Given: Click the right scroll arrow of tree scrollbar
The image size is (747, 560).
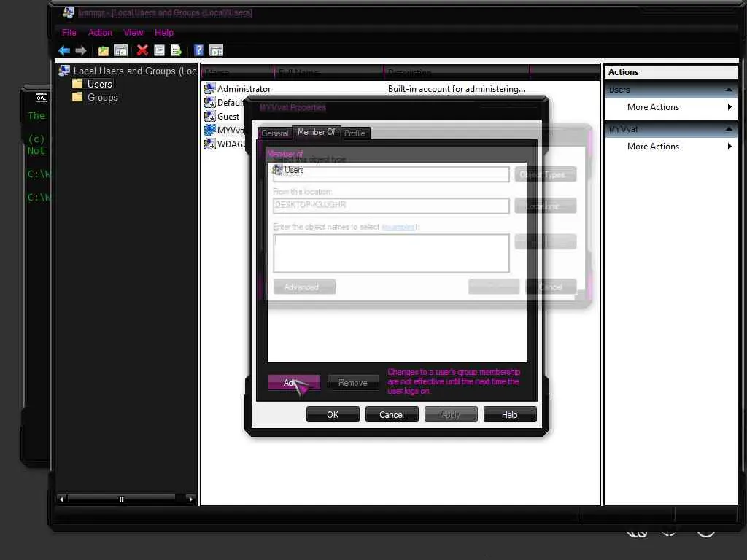Looking at the screenshot, I should (190, 499).
